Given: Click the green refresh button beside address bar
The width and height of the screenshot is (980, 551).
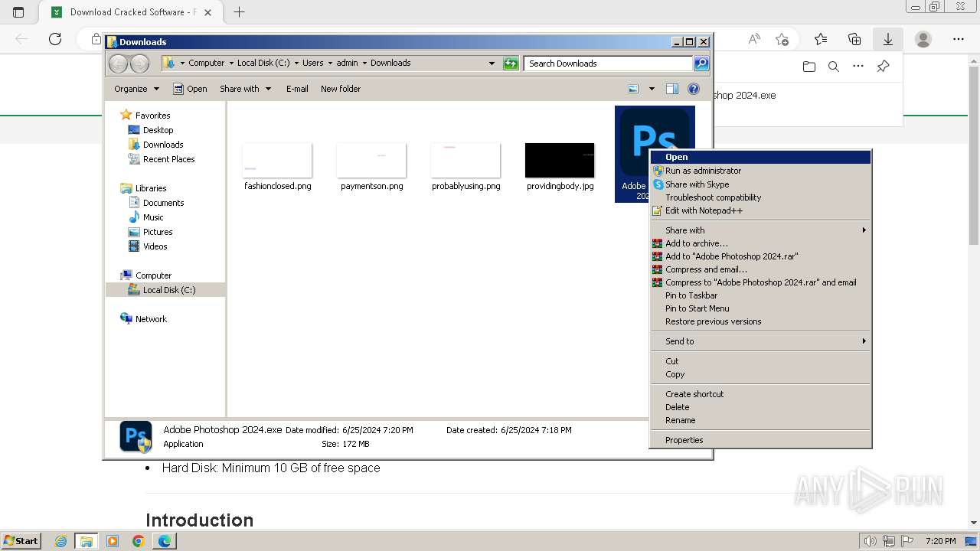Looking at the screenshot, I should [x=511, y=64].
